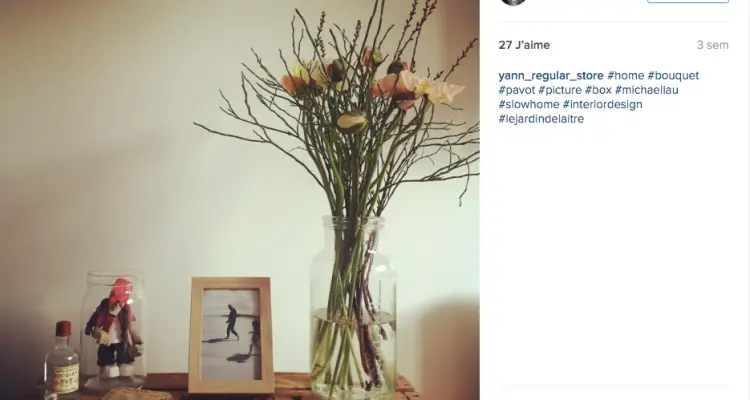The height and width of the screenshot is (400, 750).
Task: Click the 3 sem timestamp
Action: 712,45
